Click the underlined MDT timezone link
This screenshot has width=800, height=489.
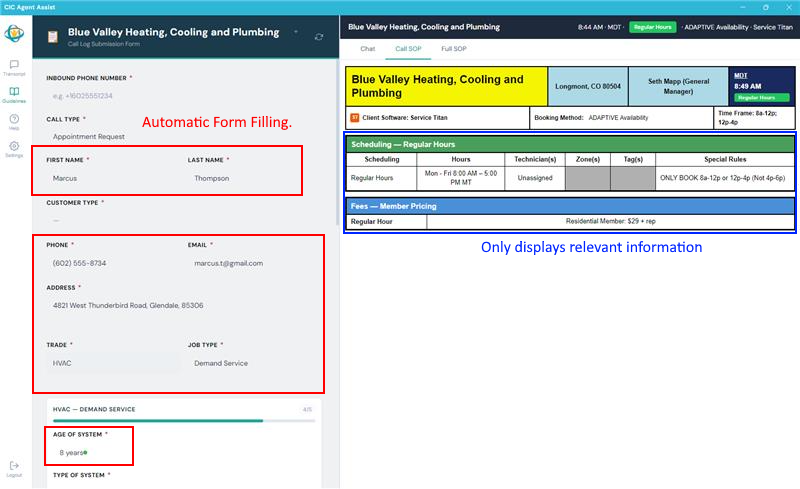pos(740,76)
